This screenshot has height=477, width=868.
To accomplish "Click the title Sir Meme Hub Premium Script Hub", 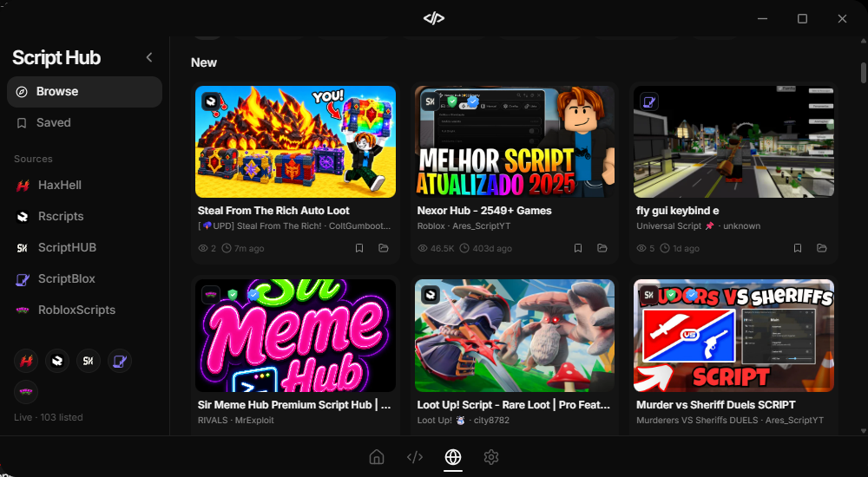I will point(294,405).
